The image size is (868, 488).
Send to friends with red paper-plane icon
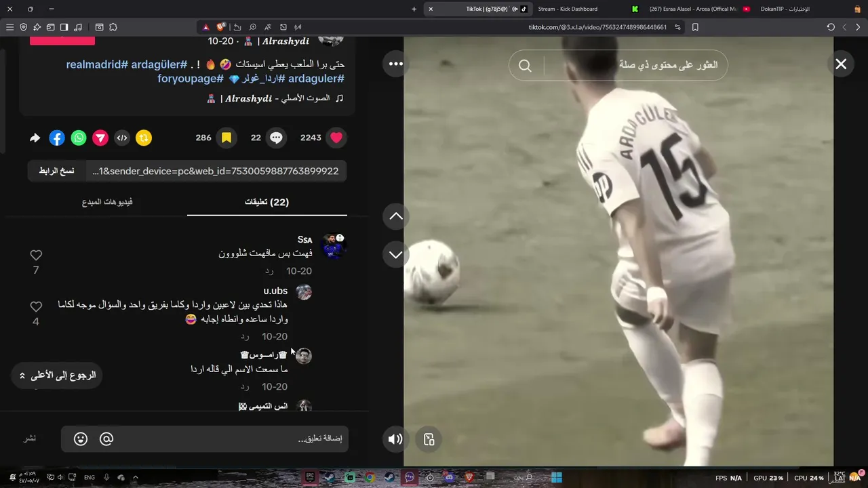[x=100, y=138]
